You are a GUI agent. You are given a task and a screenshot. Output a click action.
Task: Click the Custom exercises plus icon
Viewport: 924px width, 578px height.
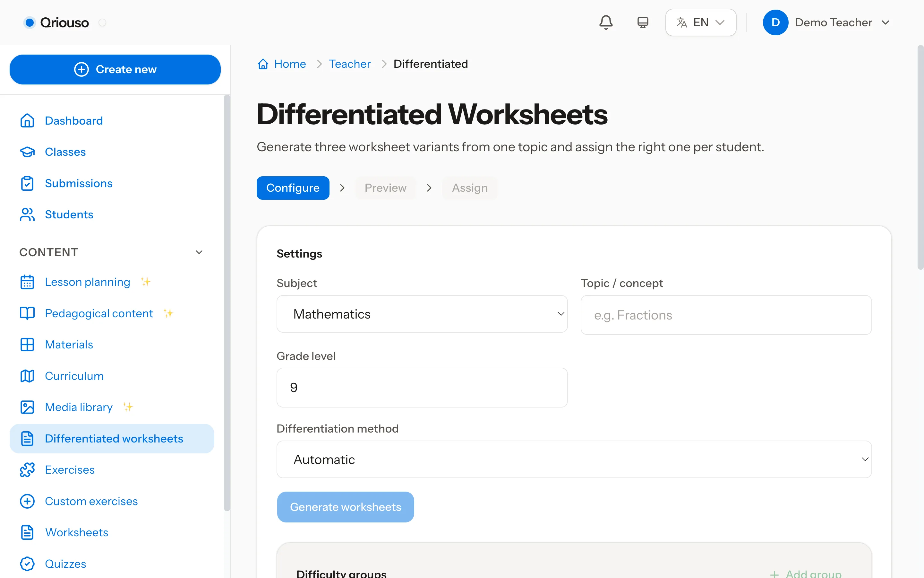pos(27,501)
